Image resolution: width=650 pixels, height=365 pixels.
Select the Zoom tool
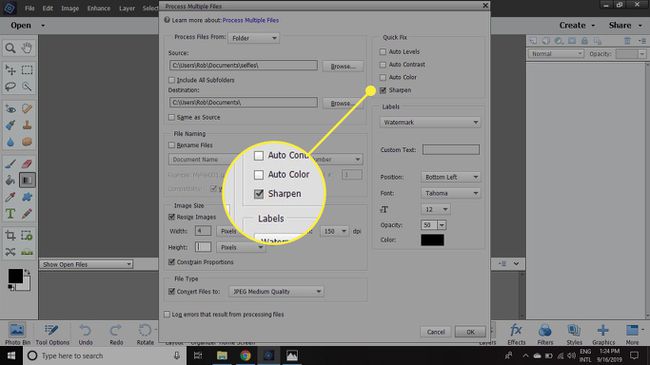click(x=10, y=48)
